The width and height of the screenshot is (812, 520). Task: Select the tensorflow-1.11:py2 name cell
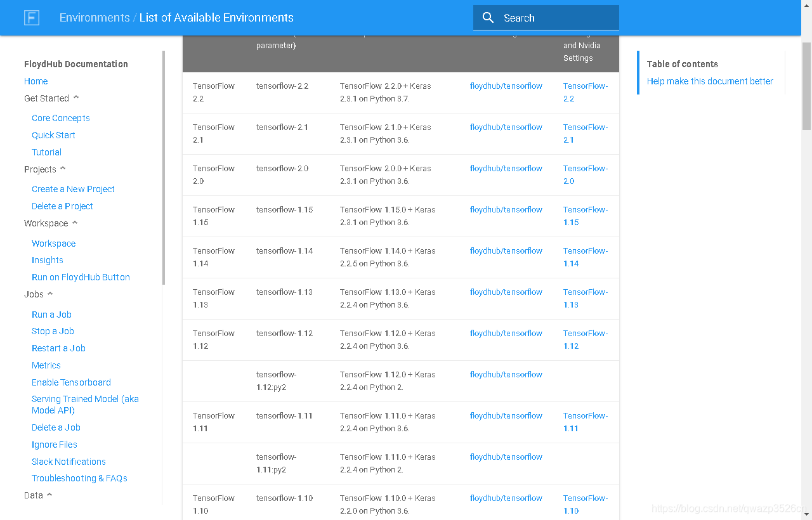click(277, 463)
